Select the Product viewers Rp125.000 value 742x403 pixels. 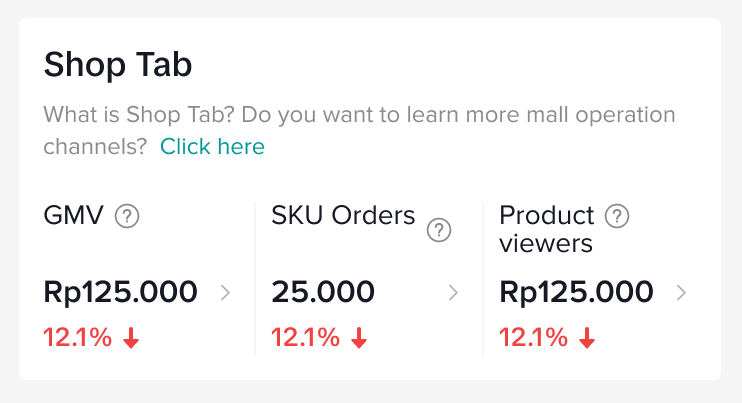(576, 293)
